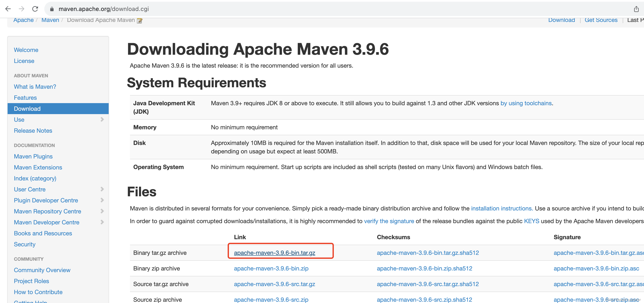The height and width of the screenshot is (303, 644).
Task: Open the Use sidebar item
Action: 19,120
